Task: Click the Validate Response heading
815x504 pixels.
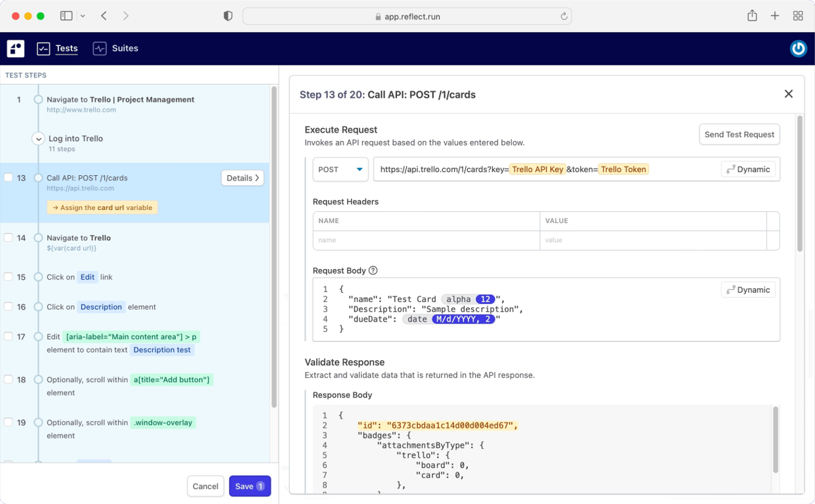Action: (x=345, y=362)
